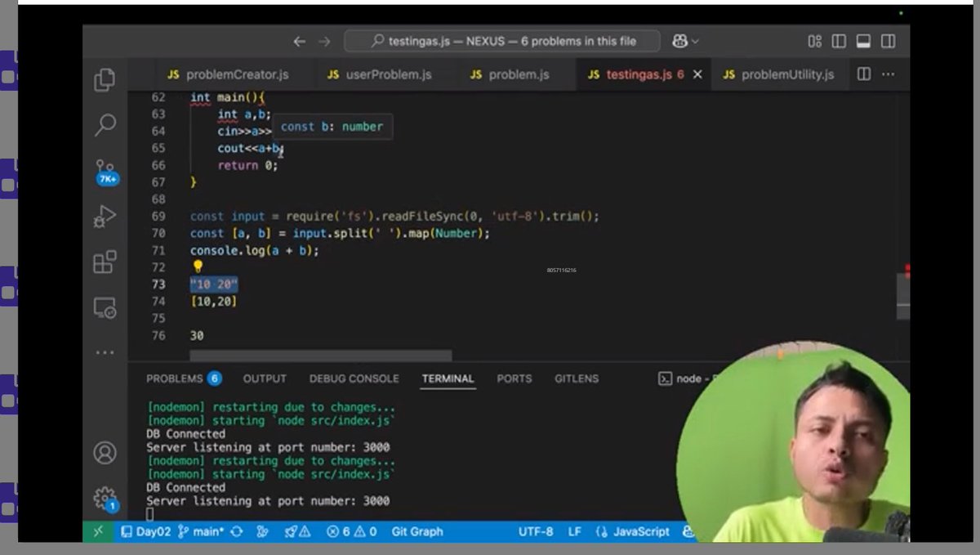This screenshot has height=555, width=980.
Task: Toggle the primary side bar
Action: (839, 41)
